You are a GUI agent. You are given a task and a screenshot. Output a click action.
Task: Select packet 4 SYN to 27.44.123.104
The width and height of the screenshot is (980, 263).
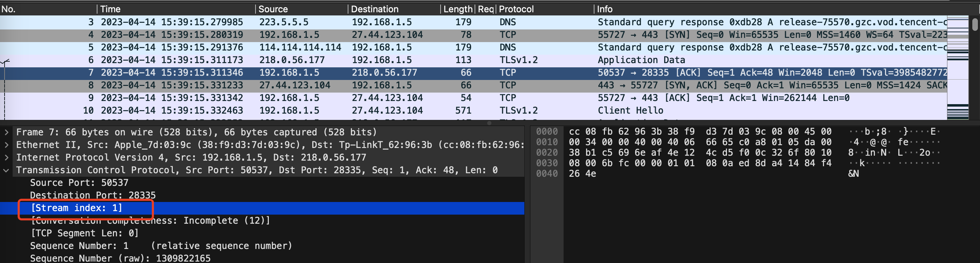click(x=473, y=35)
